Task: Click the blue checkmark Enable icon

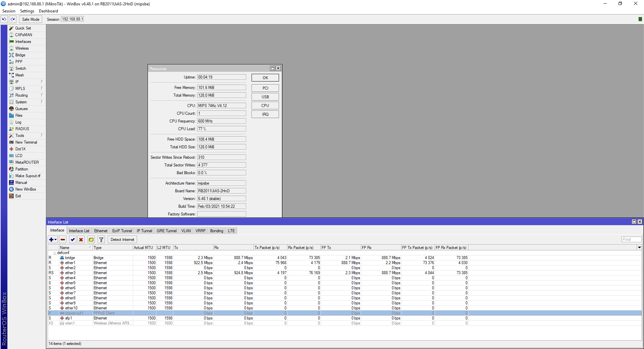Action: [x=73, y=240]
